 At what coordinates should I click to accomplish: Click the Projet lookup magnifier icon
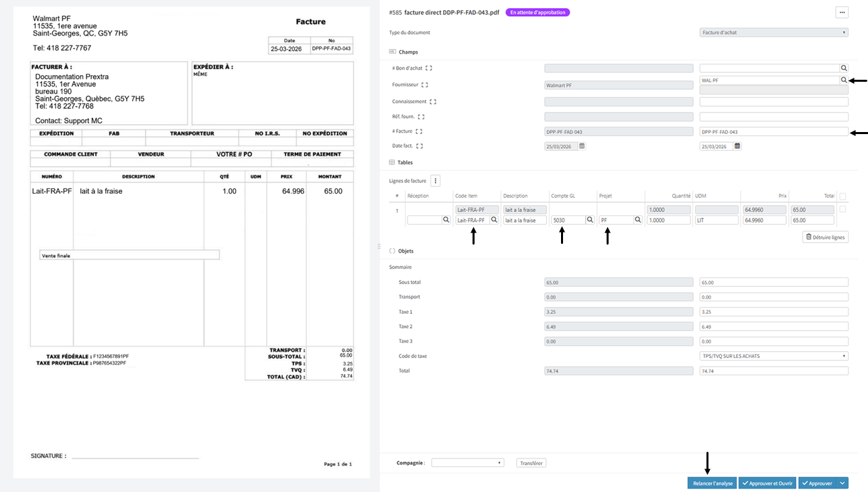(x=637, y=220)
